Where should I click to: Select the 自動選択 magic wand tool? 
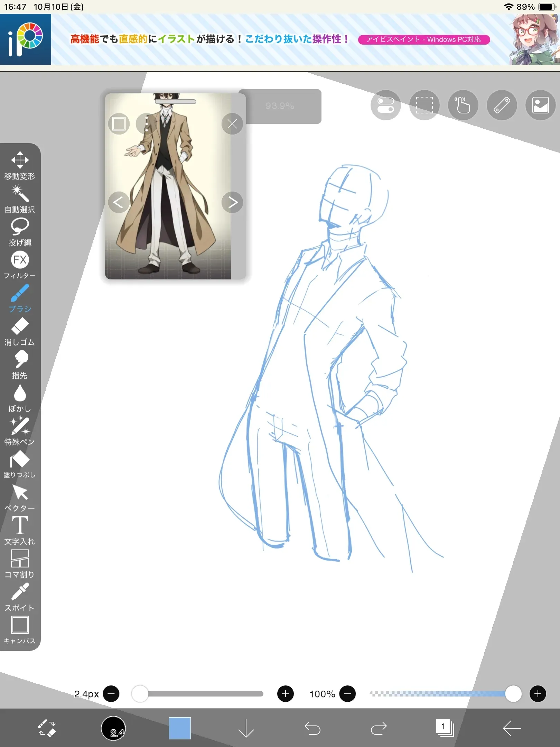(20, 199)
